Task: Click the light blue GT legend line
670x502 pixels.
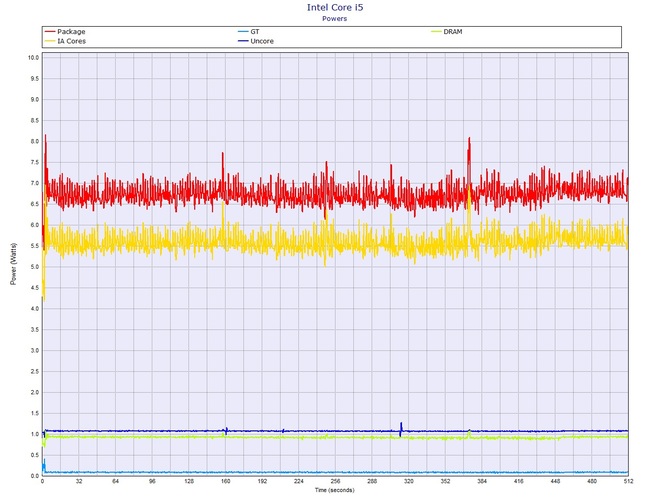Action: [243, 32]
